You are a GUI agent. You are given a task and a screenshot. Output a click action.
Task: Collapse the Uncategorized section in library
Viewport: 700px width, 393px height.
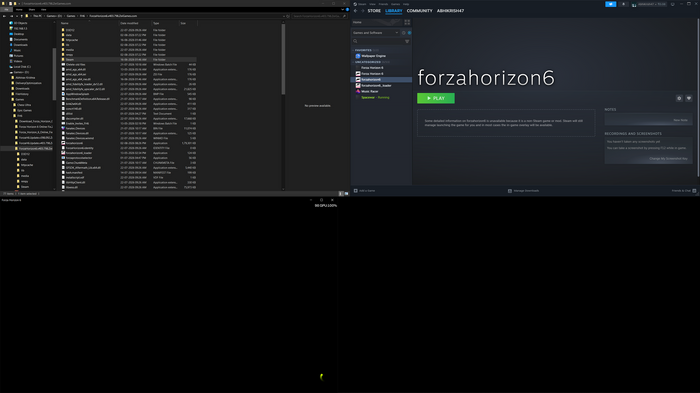[353, 62]
